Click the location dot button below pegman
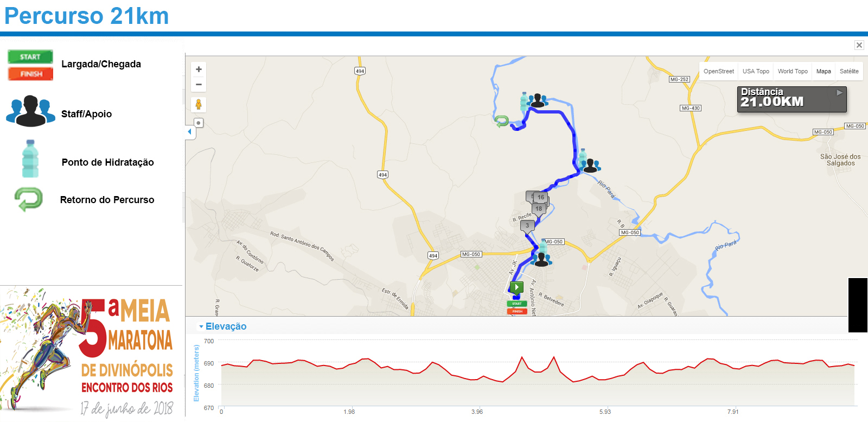The image size is (868, 422). pos(199,123)
